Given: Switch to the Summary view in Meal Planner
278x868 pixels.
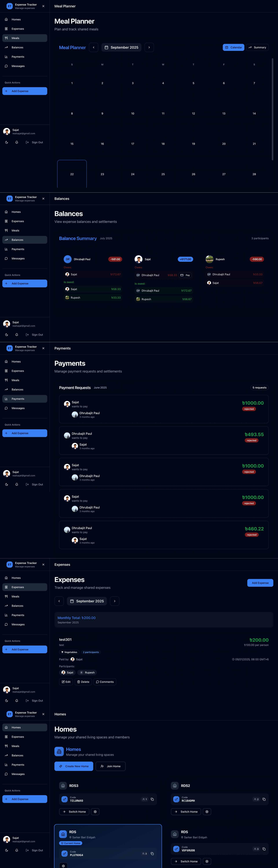Looking at the screenshot, I should pyautogui.click(x=257, y=47).
